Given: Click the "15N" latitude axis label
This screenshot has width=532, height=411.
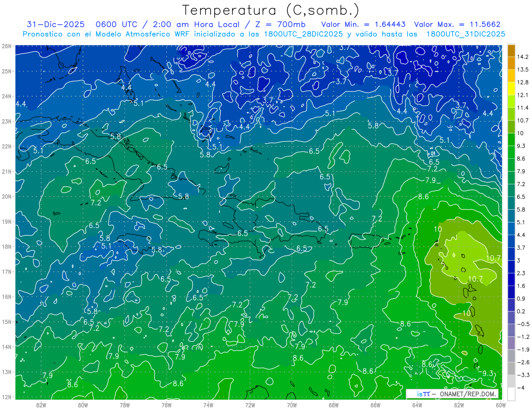Looking at the screenshot, I should coord(7,322).
